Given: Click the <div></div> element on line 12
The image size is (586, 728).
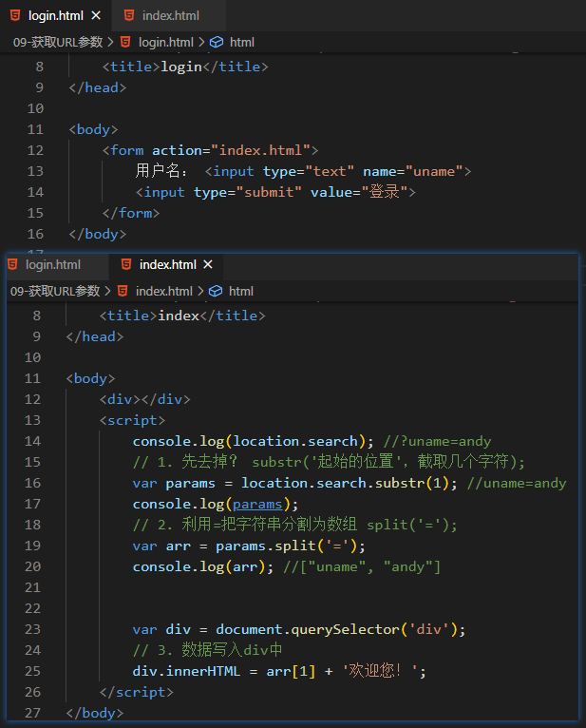Looking at the screenshot, I should [x=144, y=399].
